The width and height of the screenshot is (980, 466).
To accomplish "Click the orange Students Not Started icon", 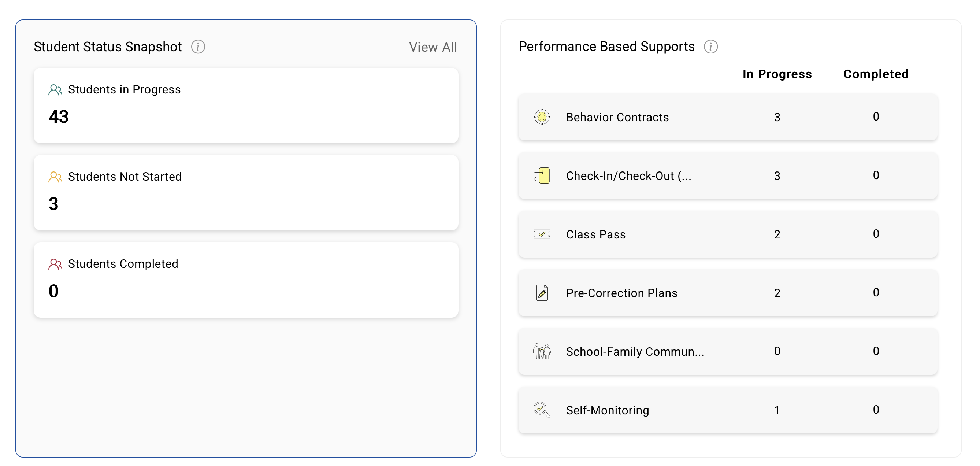I will pos(55,177).
